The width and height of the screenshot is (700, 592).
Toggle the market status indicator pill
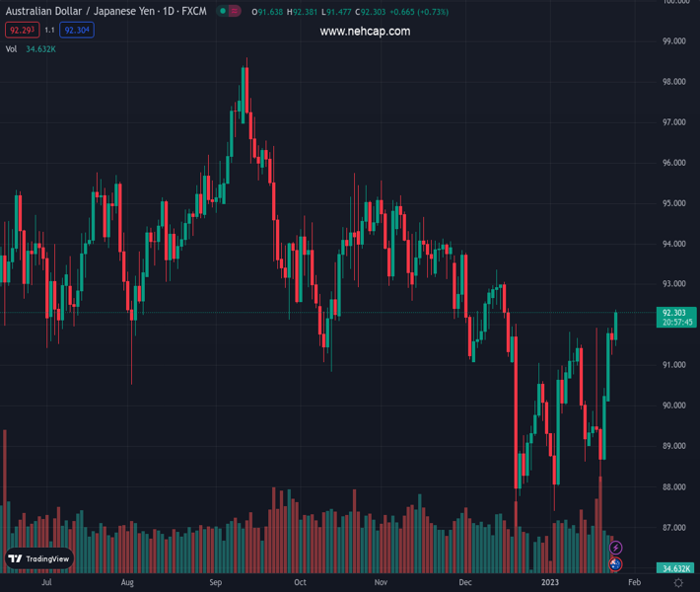pyautogui.click(x=229, y=12)
